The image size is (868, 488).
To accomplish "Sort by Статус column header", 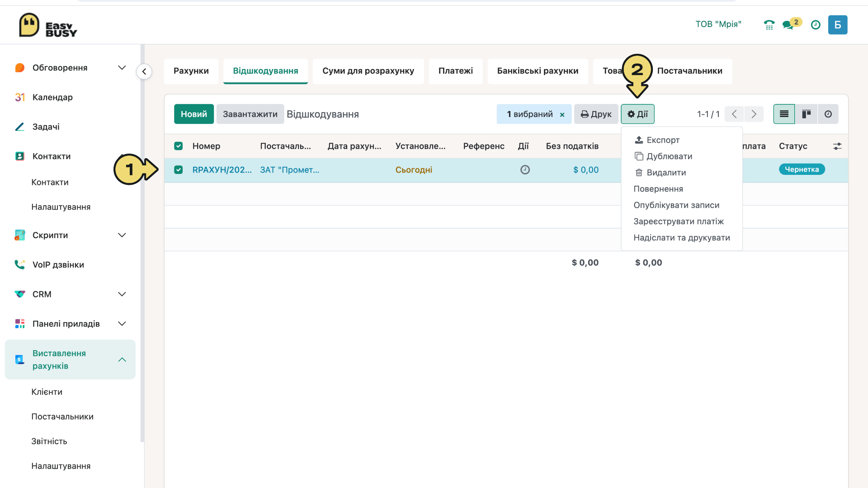I will (793, 146).
